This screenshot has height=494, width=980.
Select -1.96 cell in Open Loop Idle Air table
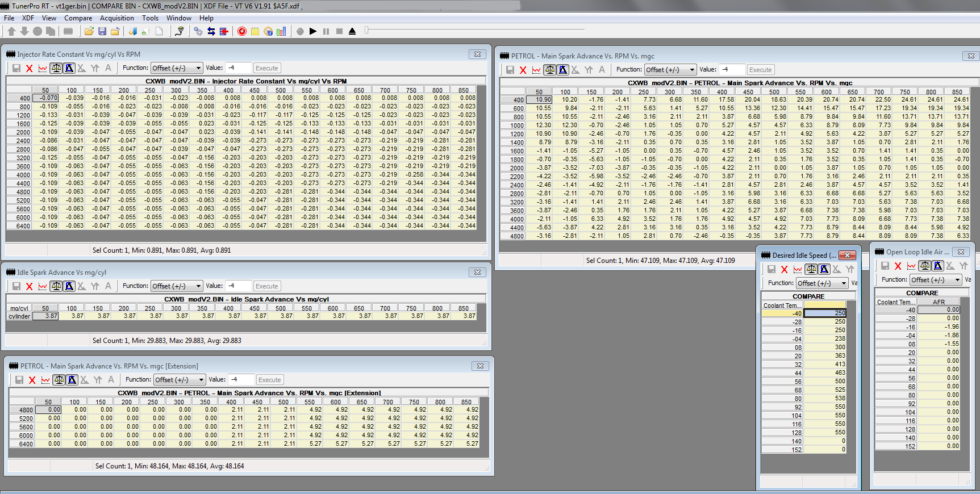click(939, 326)
